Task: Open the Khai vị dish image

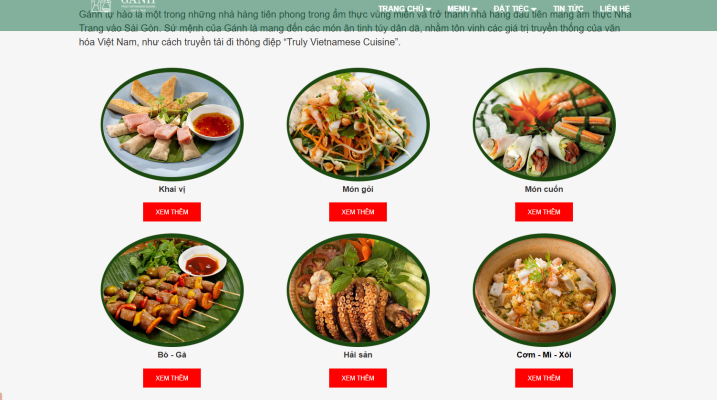Action: (x=172, y=124)
